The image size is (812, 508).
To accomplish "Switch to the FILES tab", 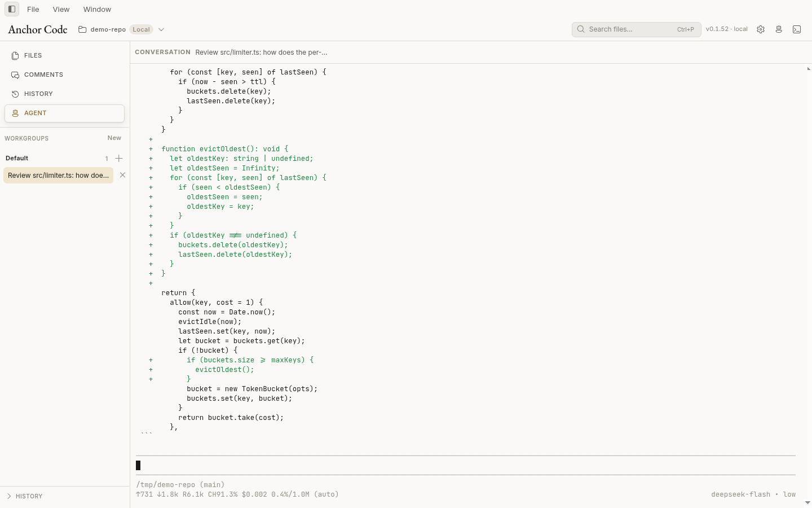I will (x=64, y=55).
